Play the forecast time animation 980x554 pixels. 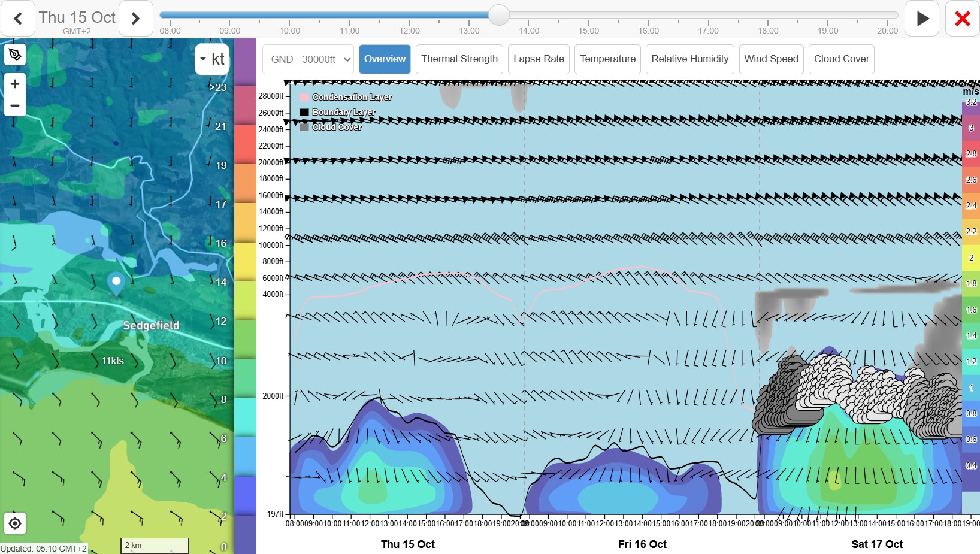922,19
